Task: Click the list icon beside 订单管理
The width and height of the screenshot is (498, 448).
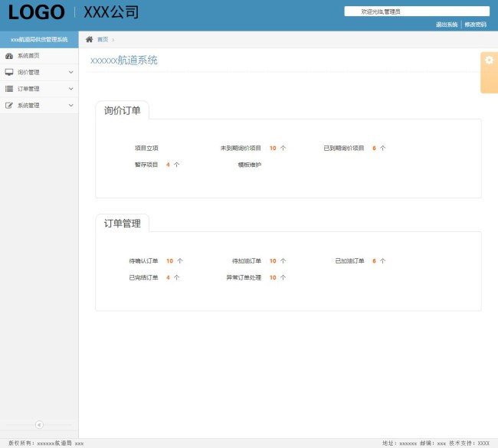Action: [x=9, y=89]
